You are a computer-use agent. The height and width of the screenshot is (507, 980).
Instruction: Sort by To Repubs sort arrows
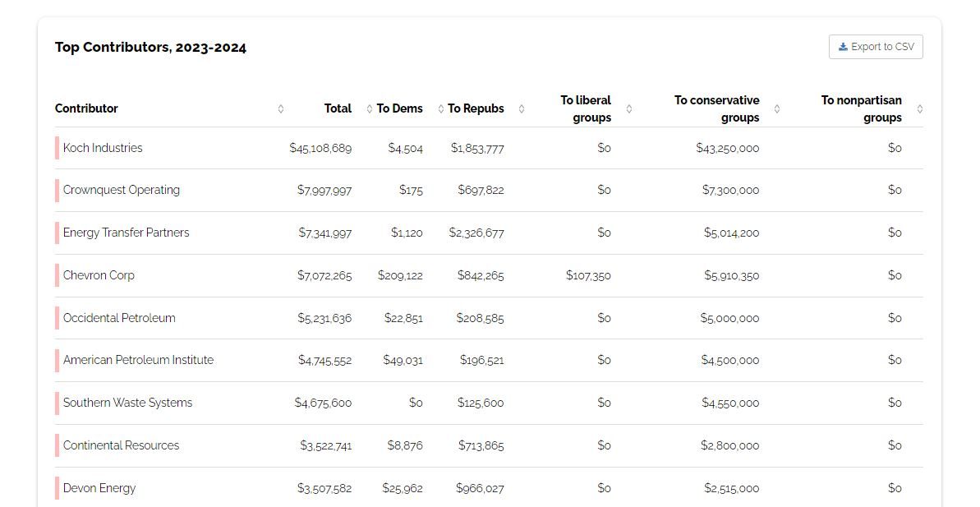click(x=522, y=108)
